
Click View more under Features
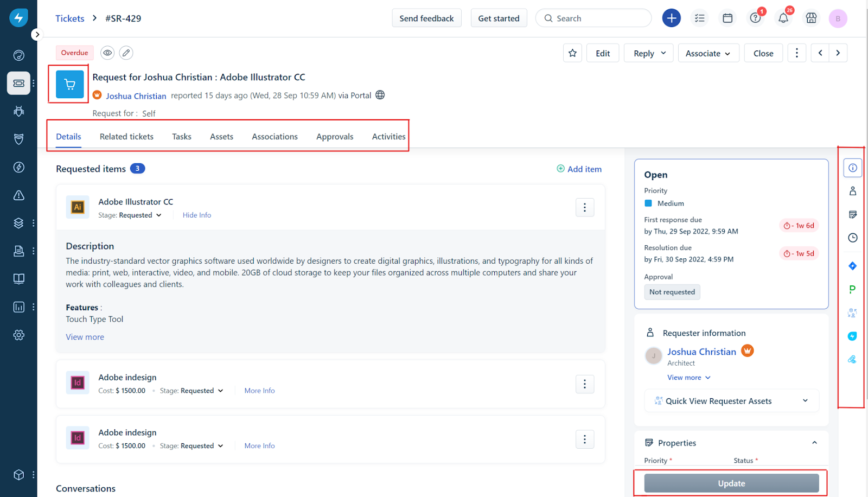[85, 337]
